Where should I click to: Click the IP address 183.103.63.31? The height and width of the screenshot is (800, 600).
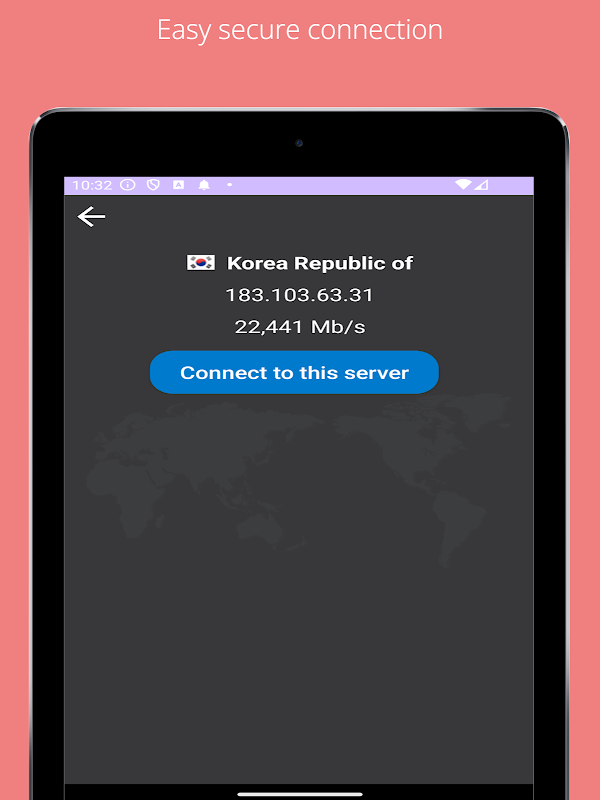pos(299,295)
